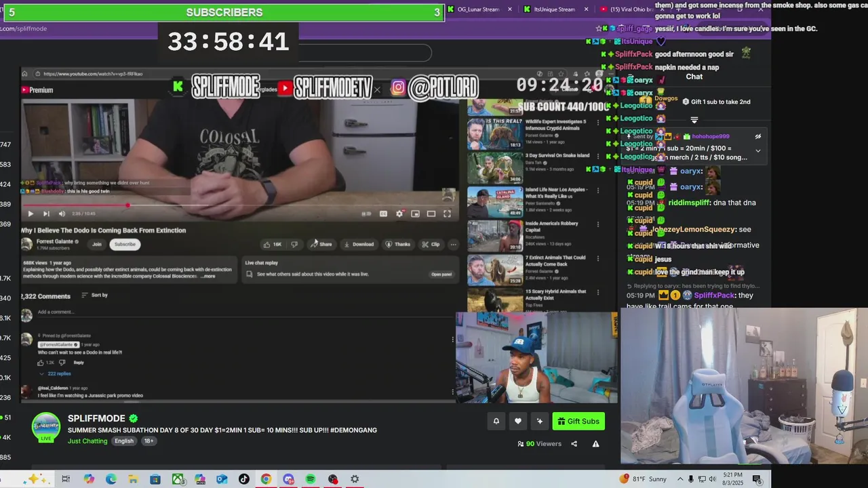The width and height of the screenshot is (868, 488).
Task: Expand pinned message chevron in chat
Action: pos(757,150)
